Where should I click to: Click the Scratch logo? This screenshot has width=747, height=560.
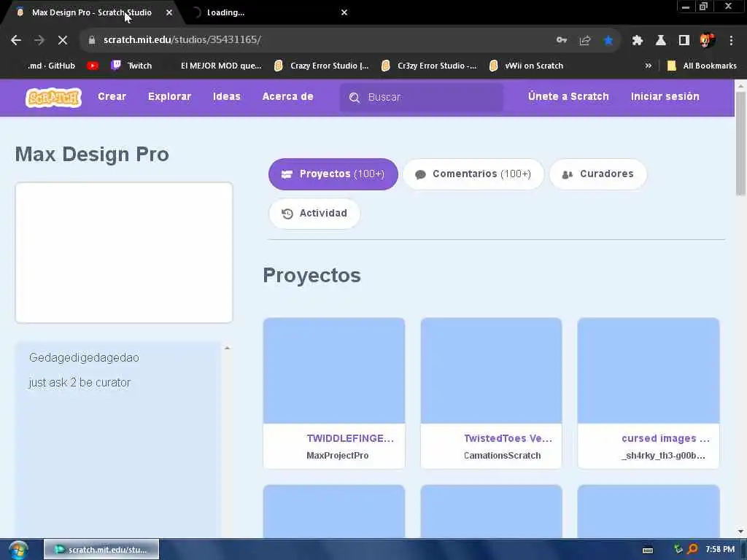53,97
